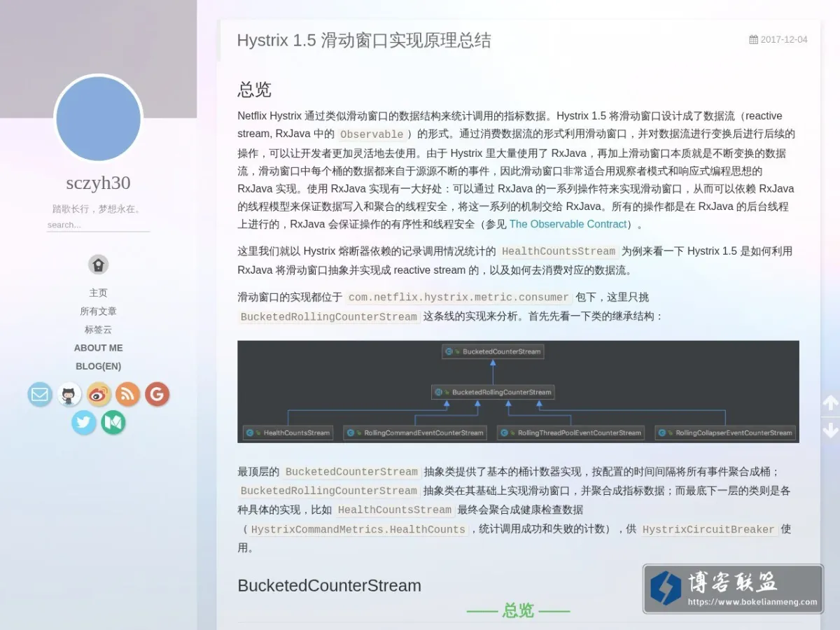Click the inline code HystrixCommandMetrics.HealthCounts
Viewport: 840px width, 630px height.
point(358,529)
